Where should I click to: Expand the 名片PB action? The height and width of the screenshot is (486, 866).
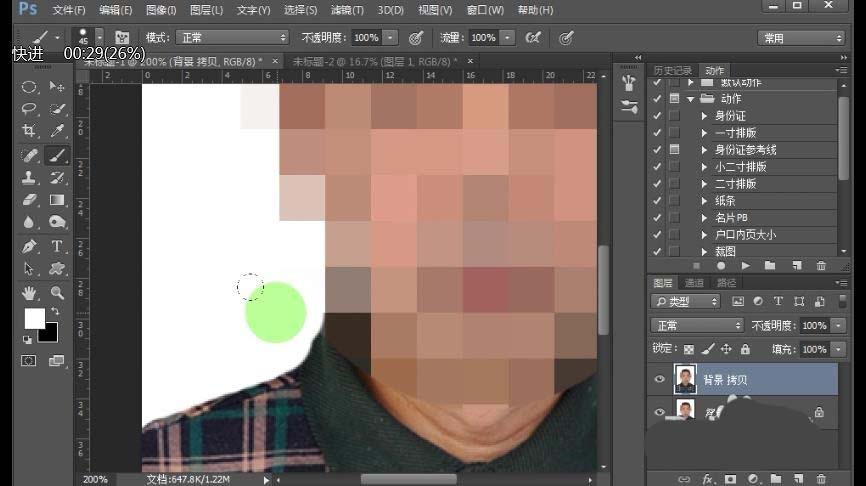[704, 218]
